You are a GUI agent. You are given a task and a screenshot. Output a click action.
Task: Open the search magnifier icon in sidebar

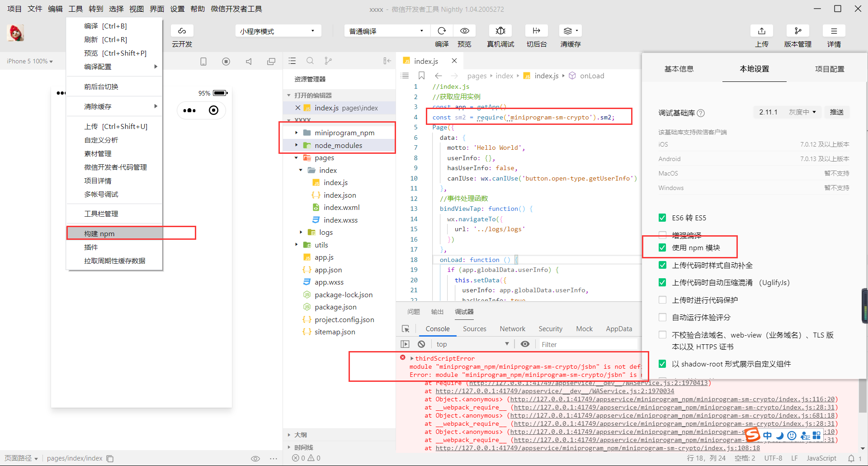point(310,61)
